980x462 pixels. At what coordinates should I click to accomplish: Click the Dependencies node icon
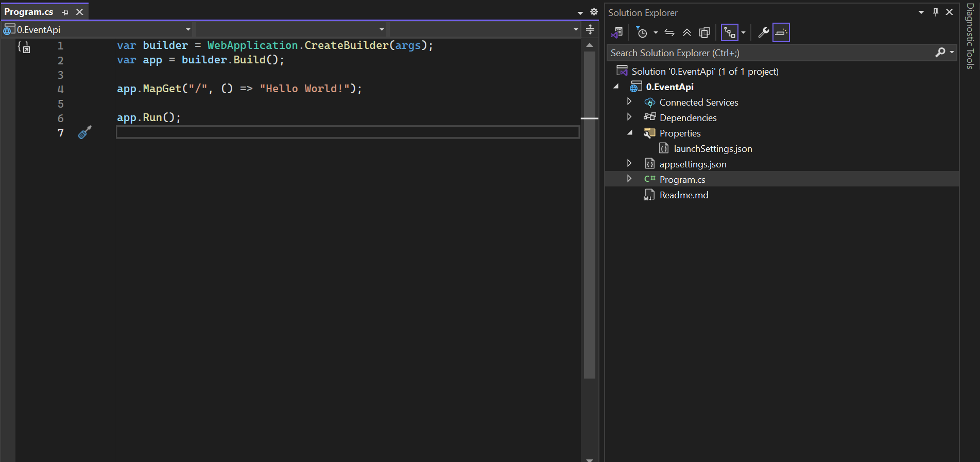click(x=649, y=117)
